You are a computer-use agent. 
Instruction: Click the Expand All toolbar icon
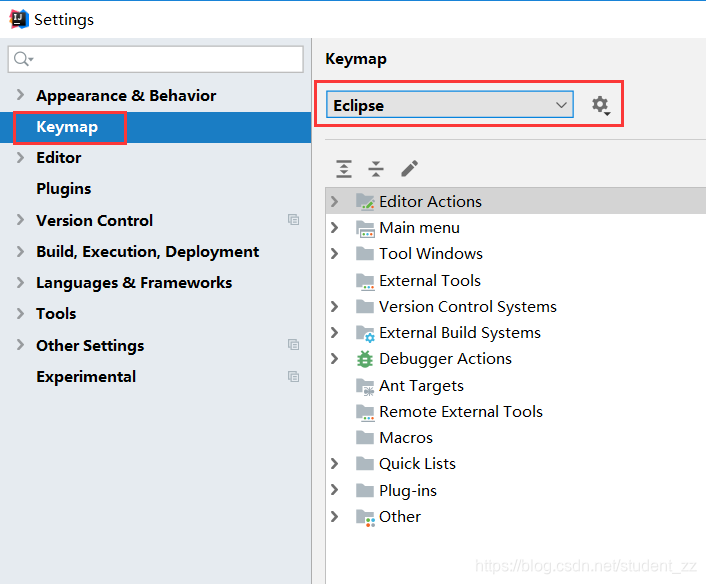click(344, 169)
